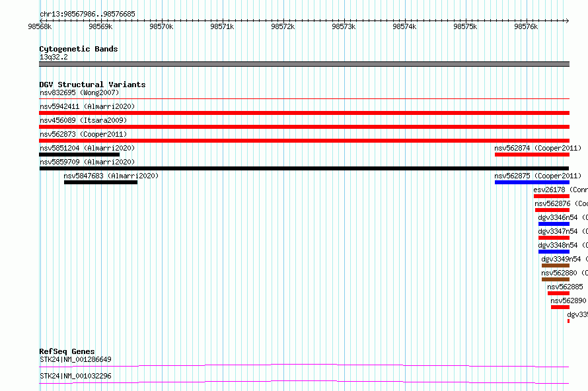Open the nsv456089 (Itsara2009) variant label
Screen dimensions: 588x391
(83, 120)
